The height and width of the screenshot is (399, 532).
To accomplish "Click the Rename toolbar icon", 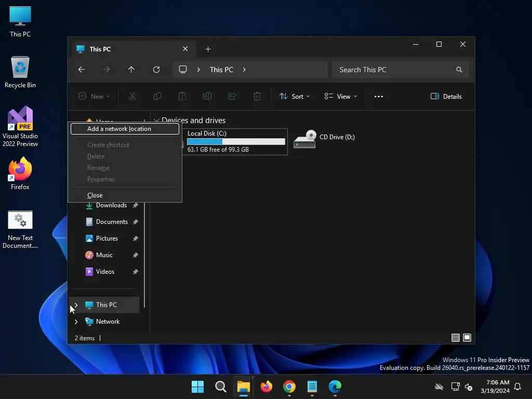I will click(x=207, y=96).
